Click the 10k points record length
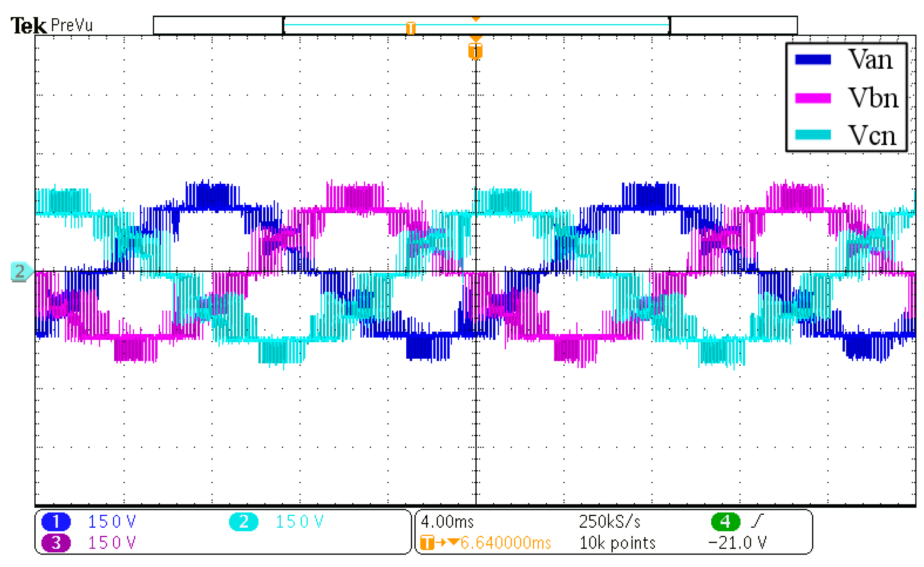This screenshot has width=924, height=567. [617, 542]
